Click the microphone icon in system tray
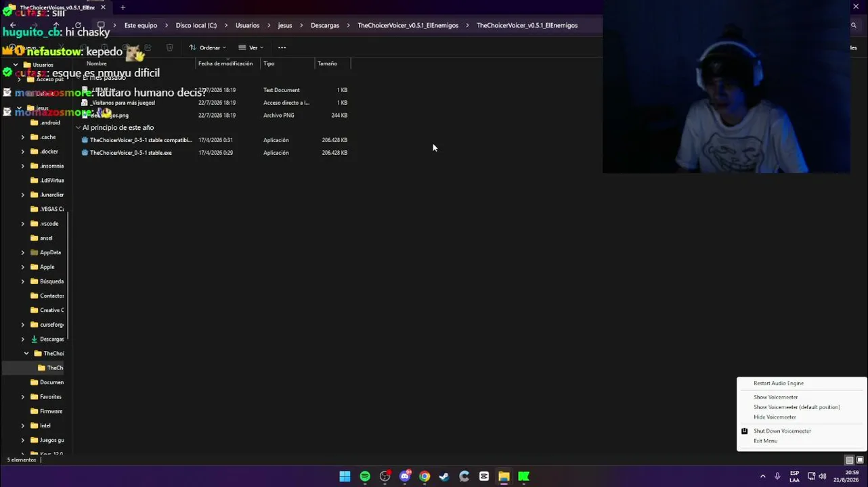The height and width of the screenshot is (487, 868). [x=777, y=476]
